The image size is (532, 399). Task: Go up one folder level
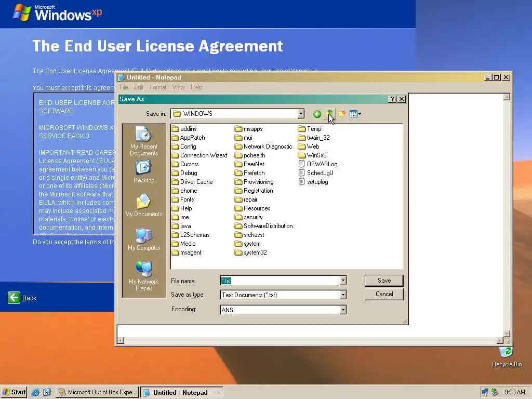point(329,114)
